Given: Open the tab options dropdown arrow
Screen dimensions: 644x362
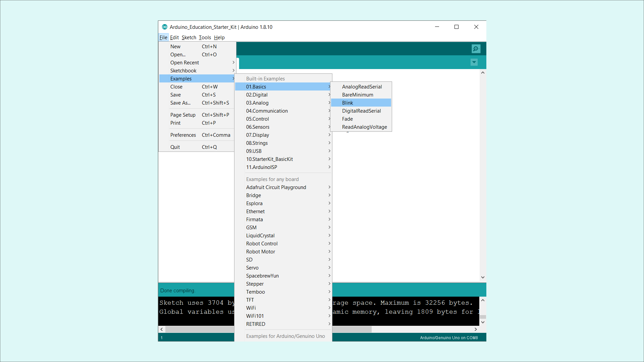Looking at the screenshot, I should click(x=474, y=62).
